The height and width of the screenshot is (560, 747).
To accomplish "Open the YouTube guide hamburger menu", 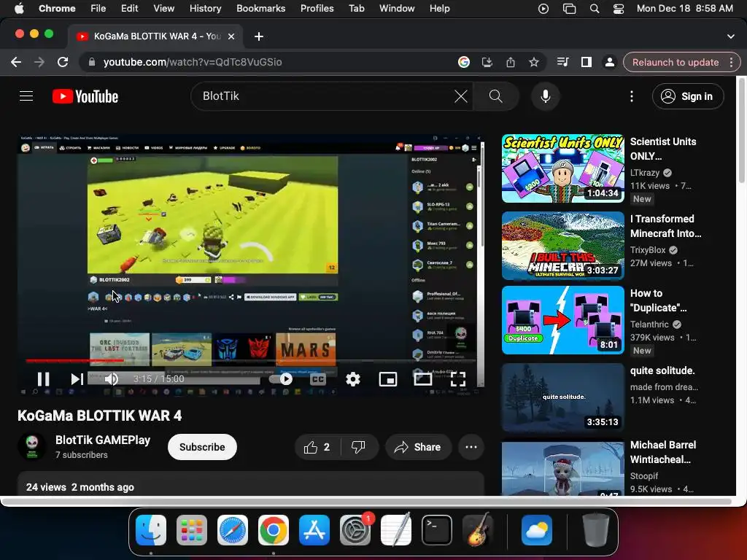I will click(26, 96).
